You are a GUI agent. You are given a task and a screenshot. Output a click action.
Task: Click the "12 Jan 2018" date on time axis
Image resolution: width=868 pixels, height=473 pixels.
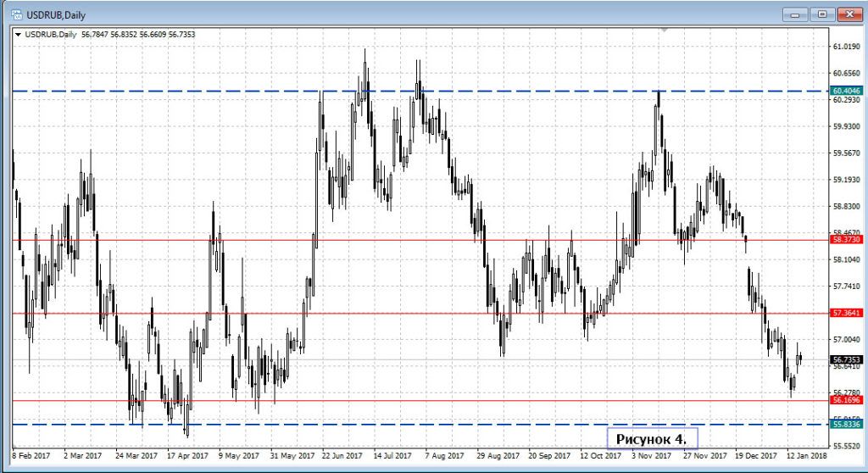coord(806,455)
